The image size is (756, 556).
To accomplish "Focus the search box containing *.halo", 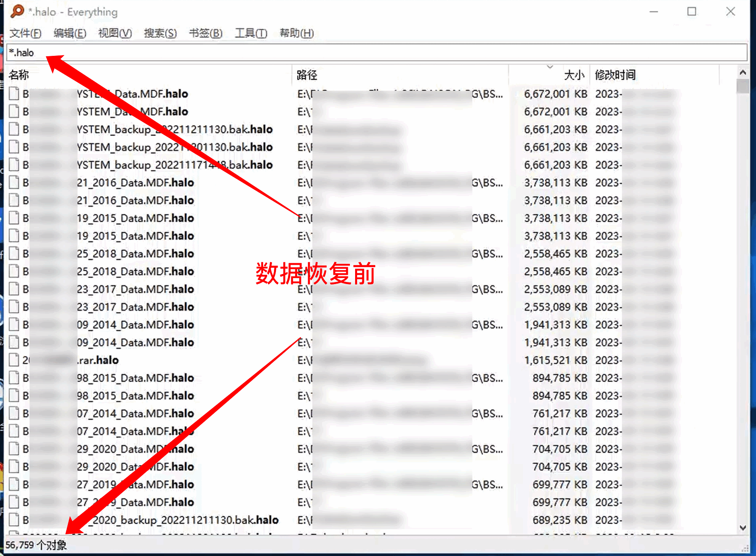I will point(377,53).
